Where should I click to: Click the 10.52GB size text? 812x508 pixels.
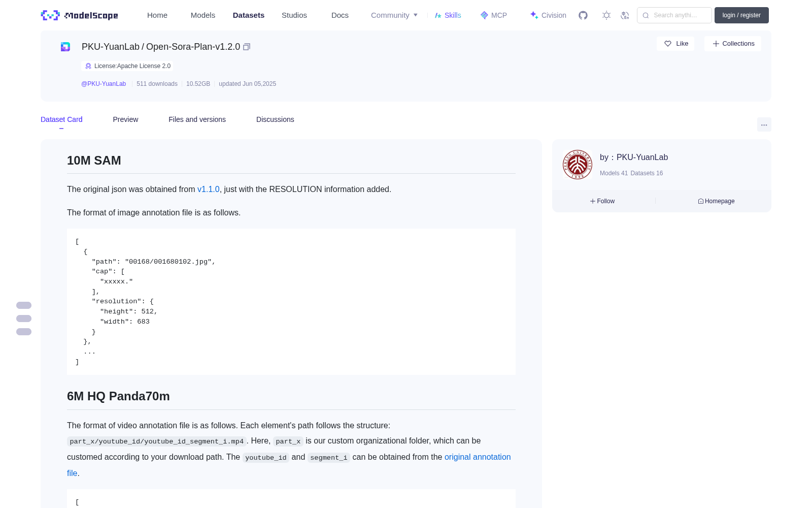pos(198,84)
